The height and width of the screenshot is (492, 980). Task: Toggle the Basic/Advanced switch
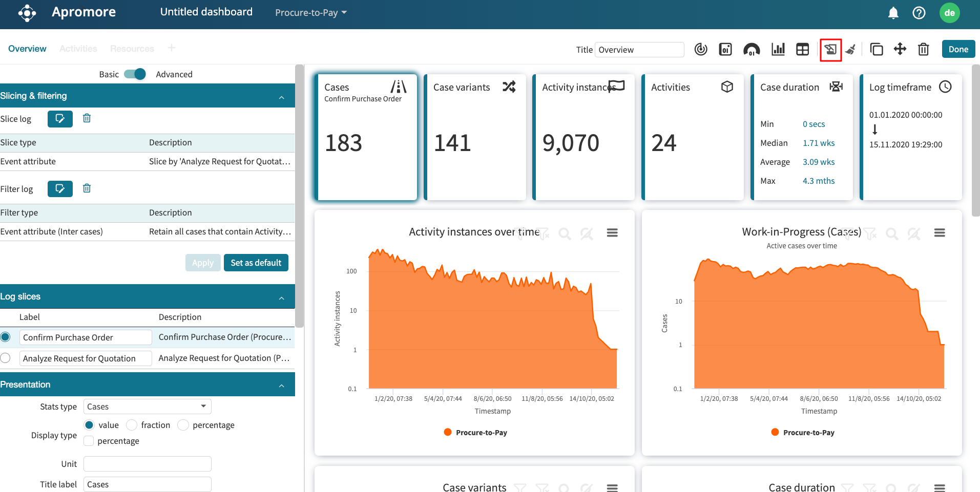pyautogui.click(x=135, y=74)
